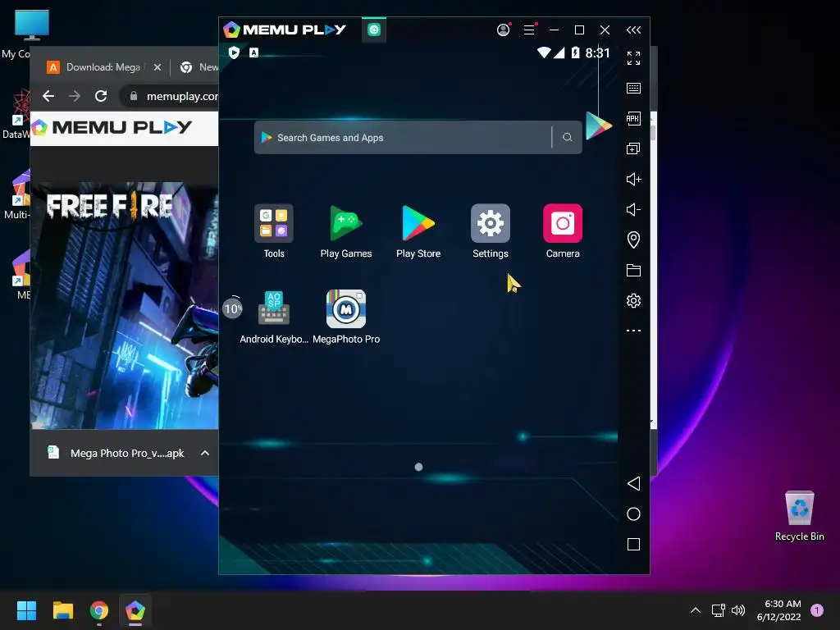The width and height of the screenshot is (840, 630).
Task: Launch the Play Games app
Action: (346, 223)
